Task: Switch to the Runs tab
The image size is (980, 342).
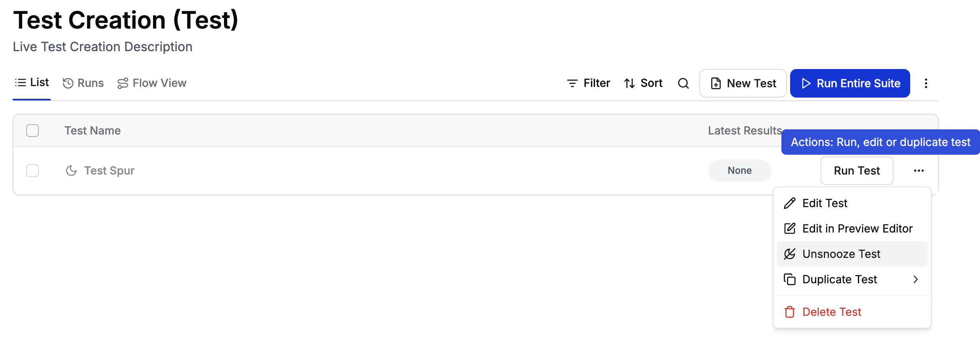Action: pos(83,83)
